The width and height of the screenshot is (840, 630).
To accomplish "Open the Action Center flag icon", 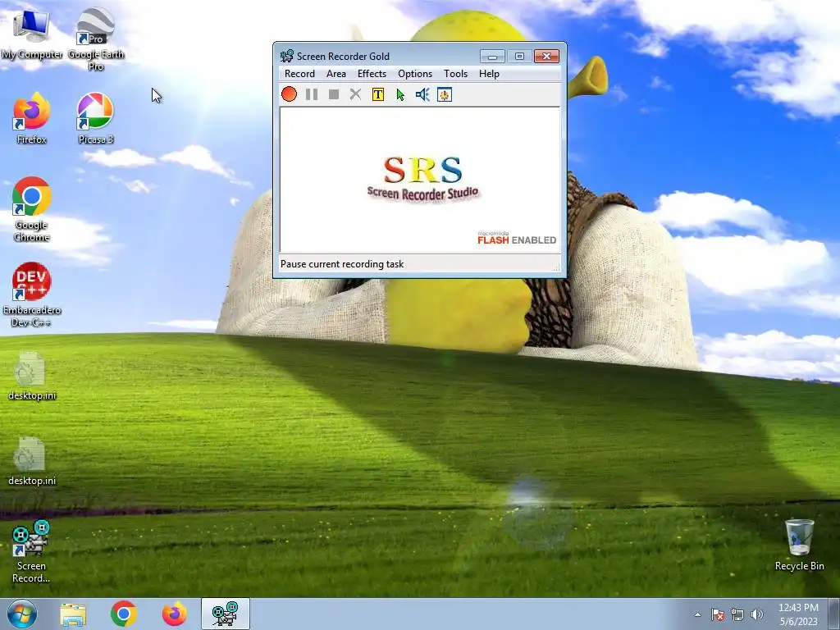I will point(718,614).
